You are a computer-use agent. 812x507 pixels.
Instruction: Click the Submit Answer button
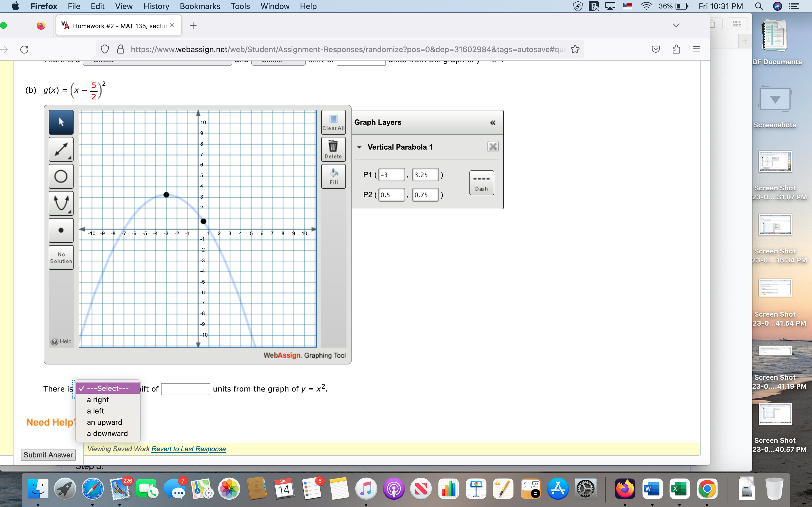click(x=48, y=455)
